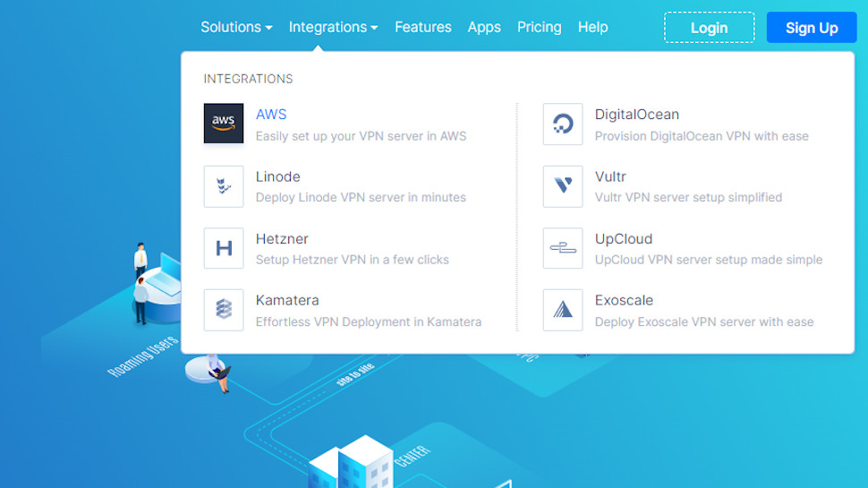Click 'Effortless VPN Deployment in Kamatera'
The image size is (868, 488).
(x=369, y=321)
